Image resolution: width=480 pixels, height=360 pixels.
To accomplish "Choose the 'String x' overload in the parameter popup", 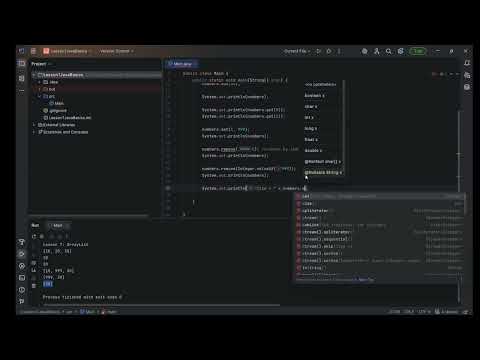I will [323, 173].
